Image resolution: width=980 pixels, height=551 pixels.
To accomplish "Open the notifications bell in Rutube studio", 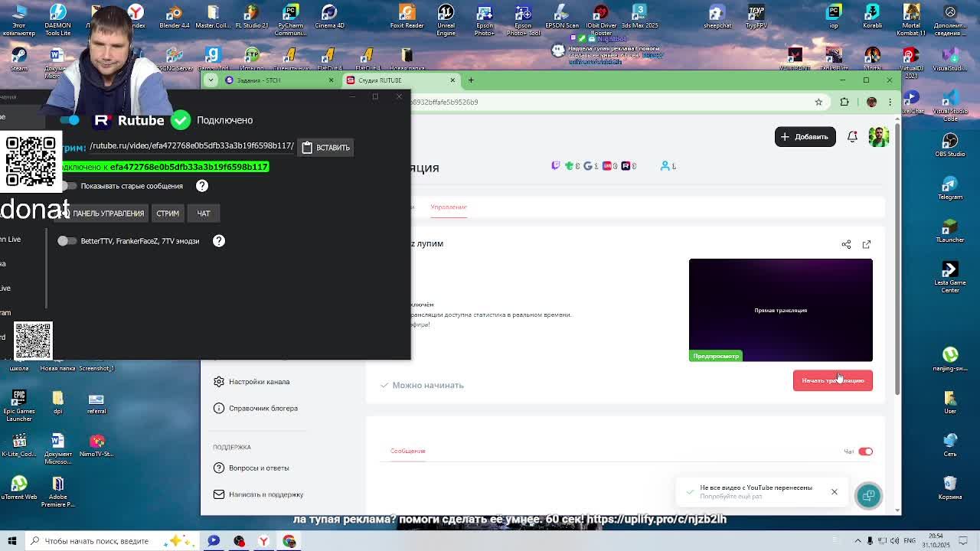I will [x=852, y=137].
